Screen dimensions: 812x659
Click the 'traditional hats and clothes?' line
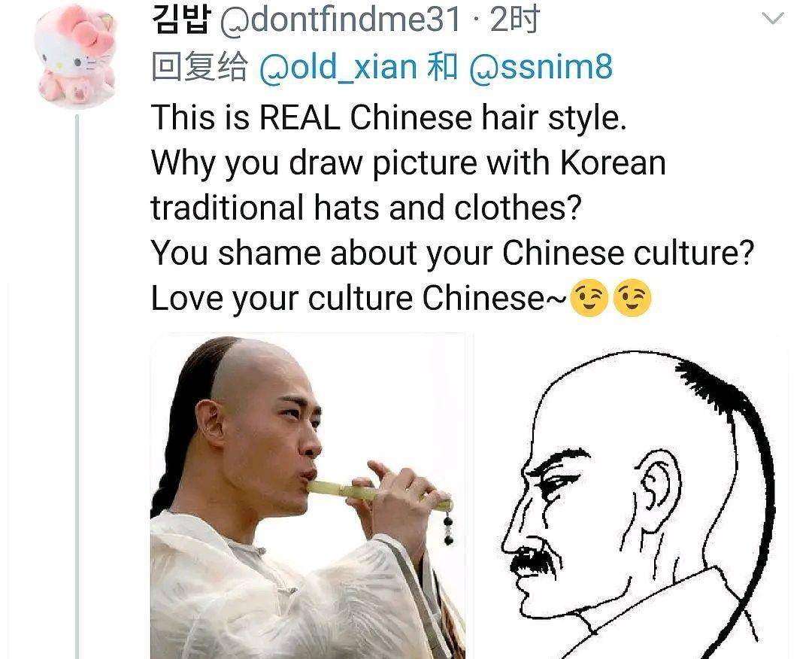point(366,207)
